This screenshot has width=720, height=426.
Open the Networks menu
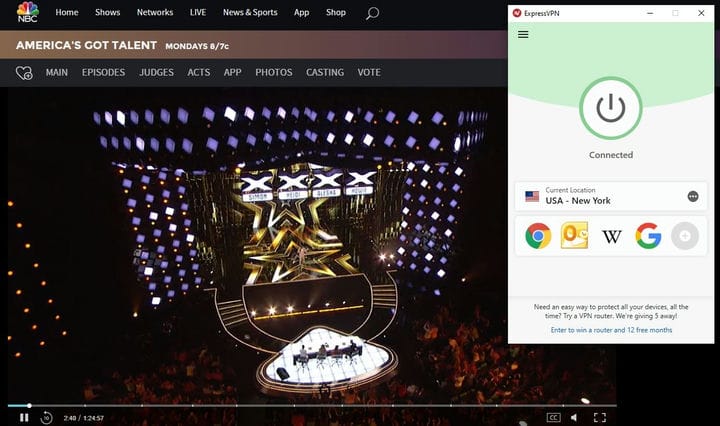(x=155, y=12)
